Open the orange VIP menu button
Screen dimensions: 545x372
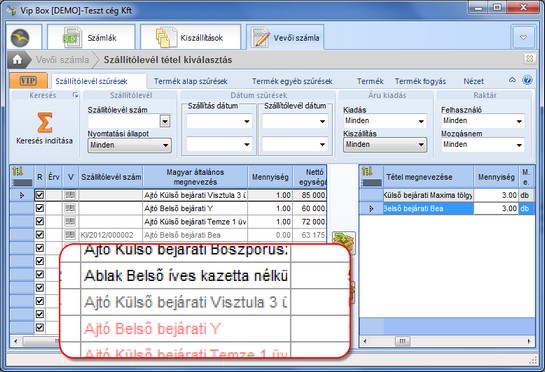point(28,81)
